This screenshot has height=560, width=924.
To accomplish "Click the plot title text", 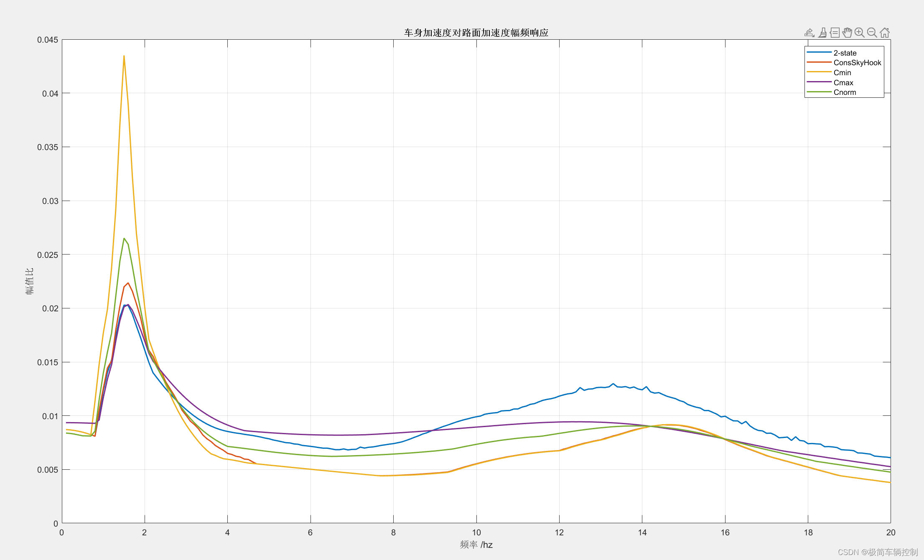I will tap(476, 33).
